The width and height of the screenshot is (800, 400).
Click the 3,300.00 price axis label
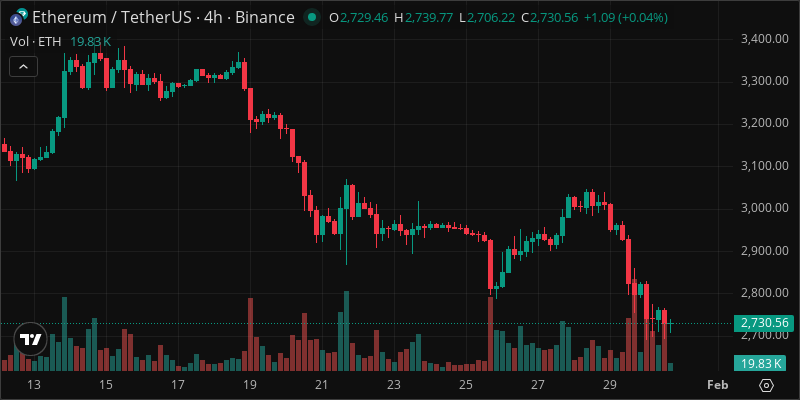[x=764, y=81]
